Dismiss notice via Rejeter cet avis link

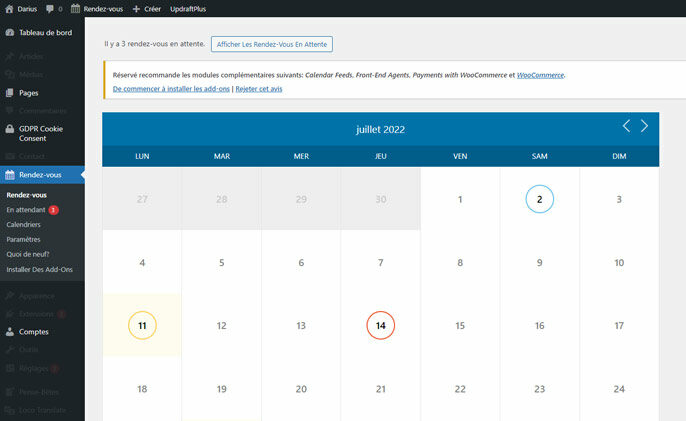(x=258, y=89)
